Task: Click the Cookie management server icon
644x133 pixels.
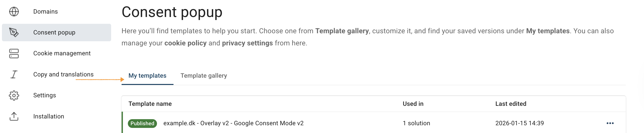Action: tap(14, 53)
